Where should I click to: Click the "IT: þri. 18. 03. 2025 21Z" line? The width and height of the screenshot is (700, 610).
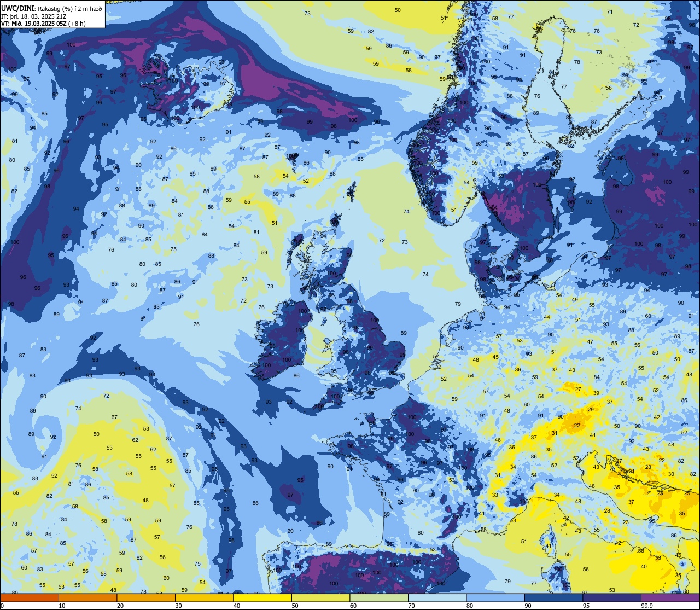(34, 16)
